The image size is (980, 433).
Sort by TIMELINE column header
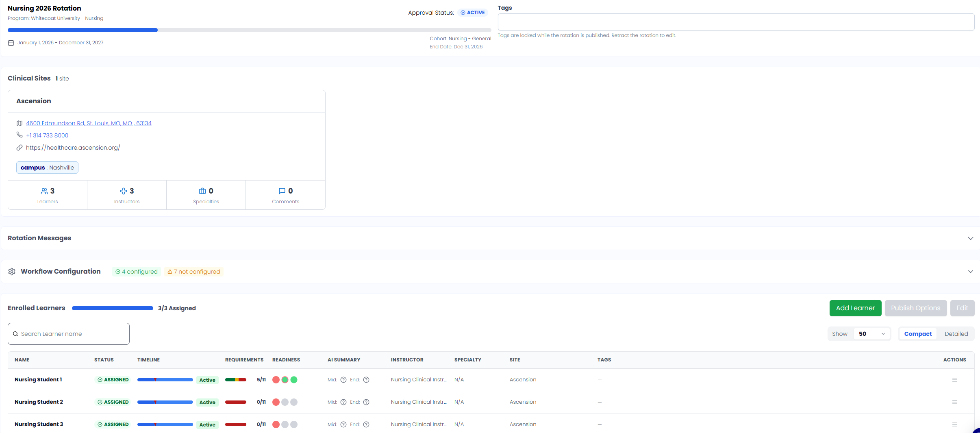coord(148,360)
